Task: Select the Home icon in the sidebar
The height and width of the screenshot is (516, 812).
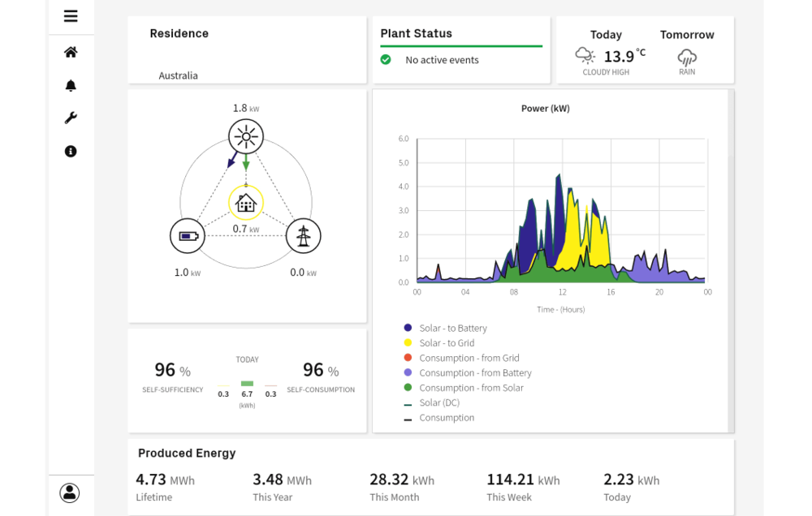Action: (71, 52)
